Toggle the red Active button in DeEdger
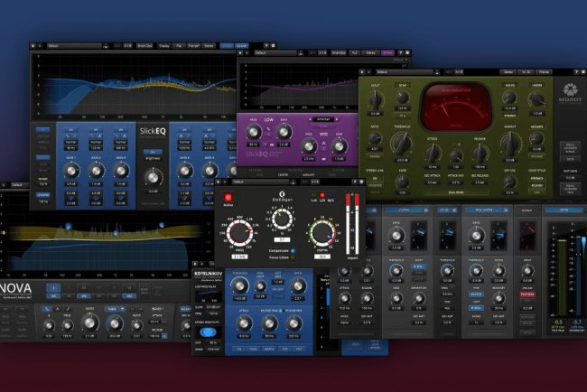 (228, 198)
